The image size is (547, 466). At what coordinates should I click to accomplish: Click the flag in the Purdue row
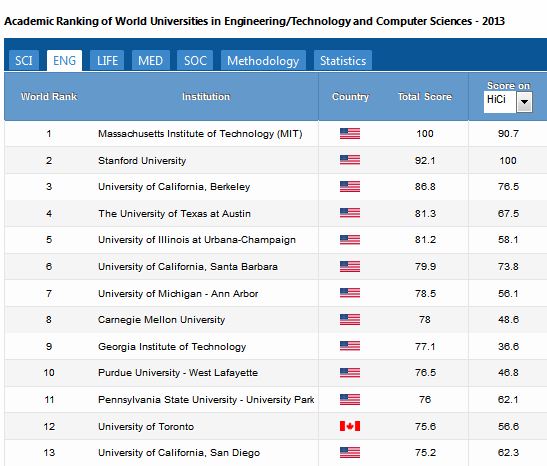[x=350, y=373]
